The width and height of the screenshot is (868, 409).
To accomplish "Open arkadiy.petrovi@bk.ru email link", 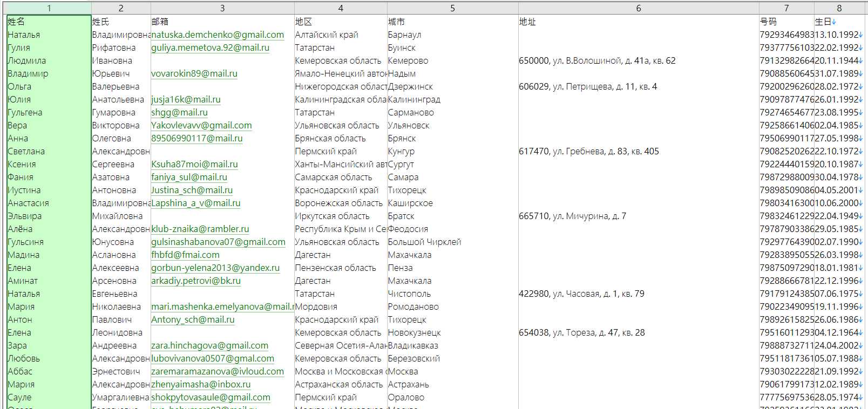I will pyautogui.click(x=196, y=281).
